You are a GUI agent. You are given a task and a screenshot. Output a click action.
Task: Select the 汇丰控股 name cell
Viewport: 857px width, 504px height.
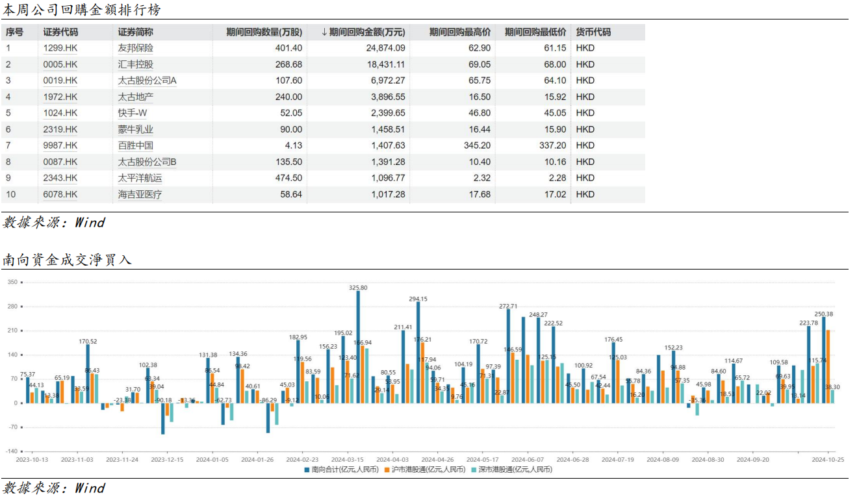point(136,64)
